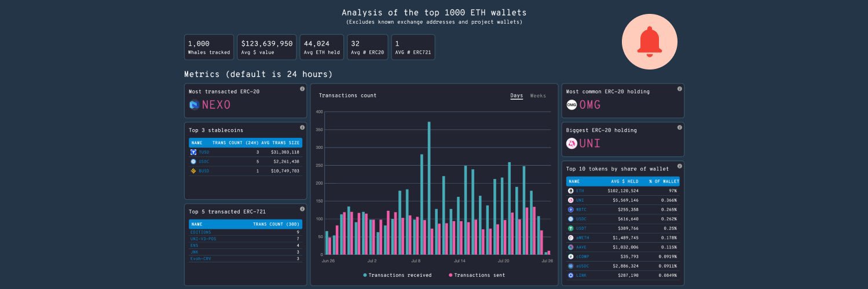
Task: Click the BUSD coin icon in stablecoins table
Action: [193, 171]
